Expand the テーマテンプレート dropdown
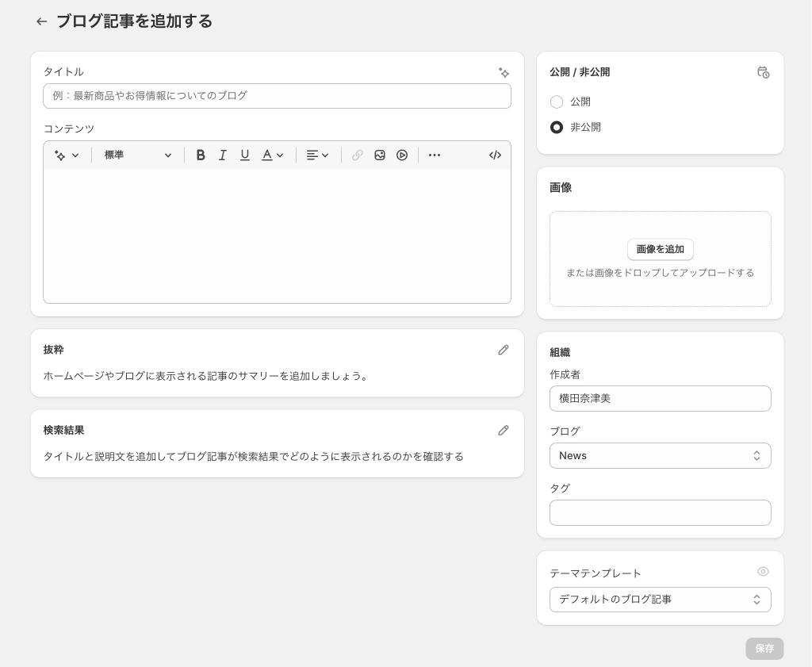The image size is (812, 667). [x=660, y=600]
